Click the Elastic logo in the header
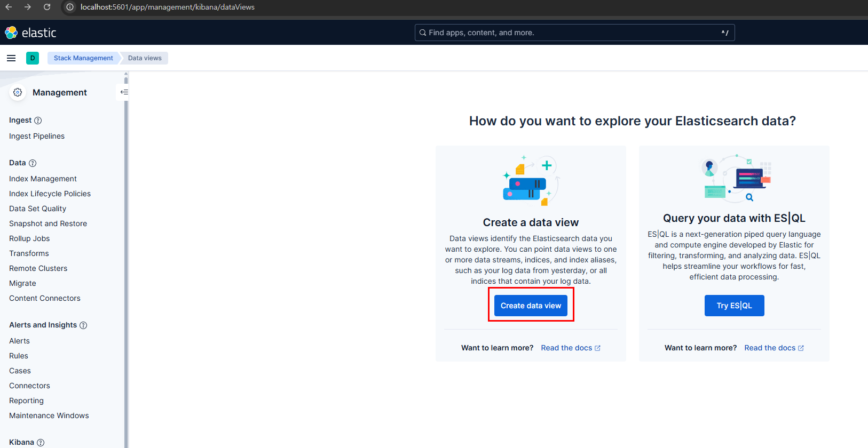The height and width of the screenshot is (448, 868). tap(30, 33)
